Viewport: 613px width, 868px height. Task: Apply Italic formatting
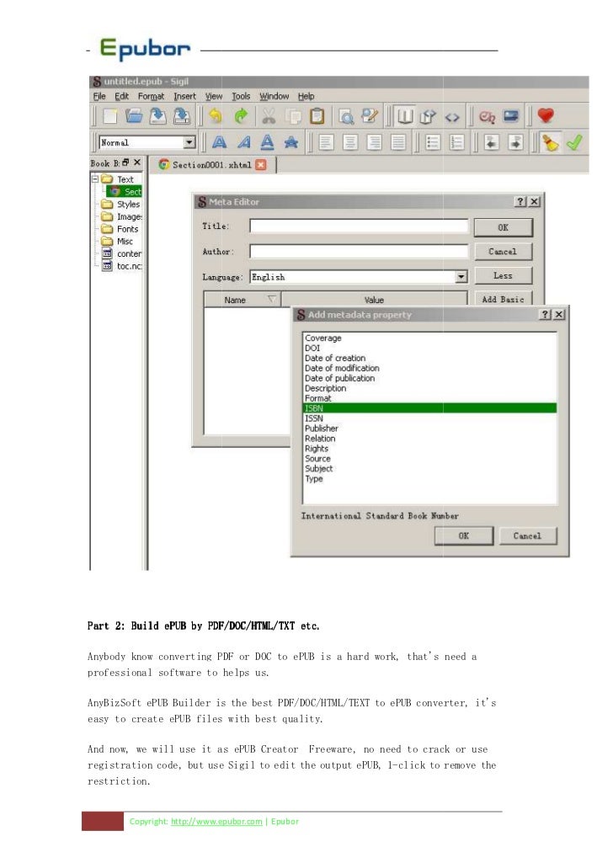point(243,143)
